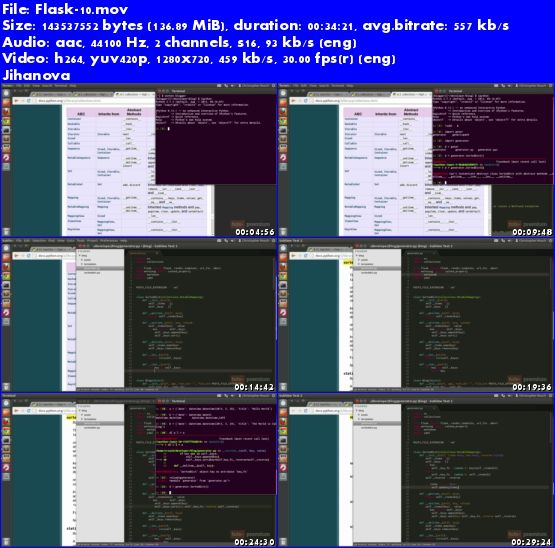Click the "avg.bitrate: 557 kb/s" text
Viewport: 555px width, 548px height.
pyautogui.click(x=435, y=25)
